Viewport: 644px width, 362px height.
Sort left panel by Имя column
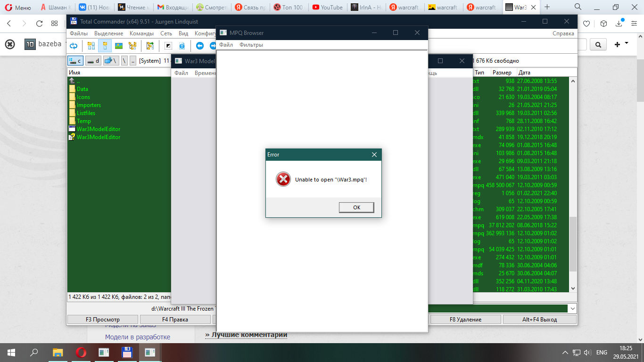74,73
